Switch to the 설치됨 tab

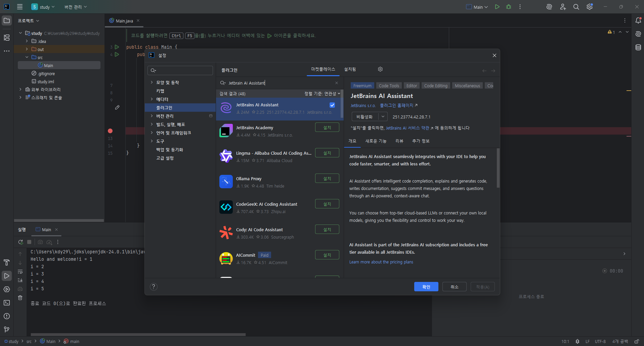click(x=350, y=69)
